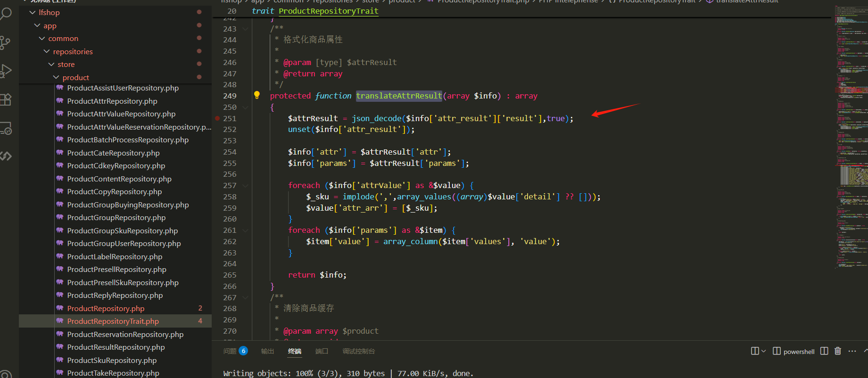Fold the foreach block at line 261
Viewport: 868px width, 378px height.
tap(246, 230)
